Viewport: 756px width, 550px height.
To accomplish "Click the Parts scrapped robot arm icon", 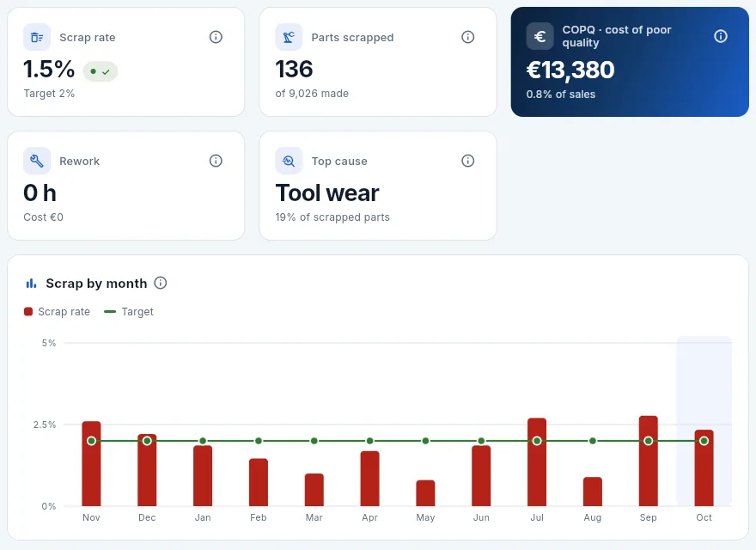I will coord(289,37).
